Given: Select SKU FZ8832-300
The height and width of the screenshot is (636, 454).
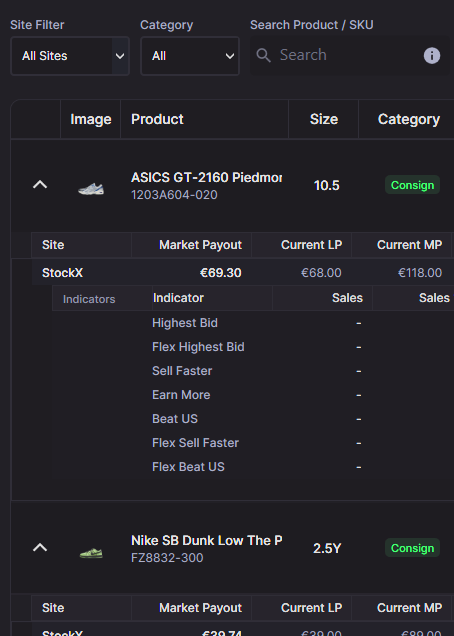Looking at the screenshot, I should click(167, 558).
